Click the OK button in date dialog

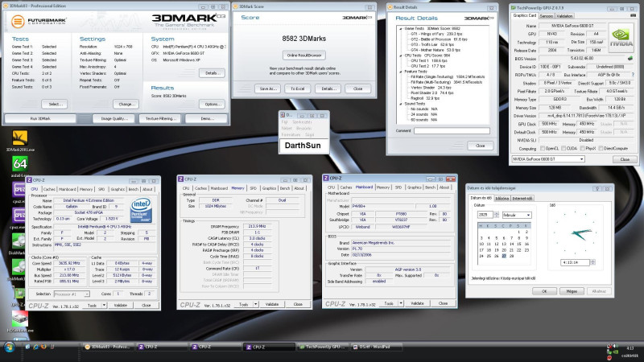544,291
